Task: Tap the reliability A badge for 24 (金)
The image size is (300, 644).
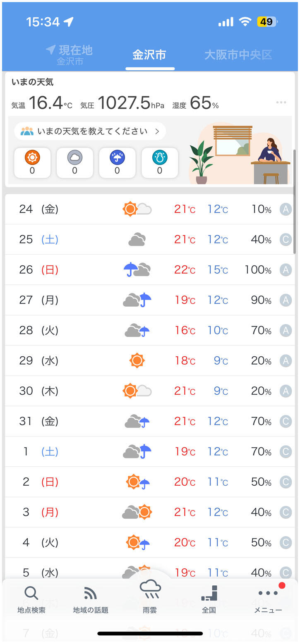Action: (x=286, y=209)
